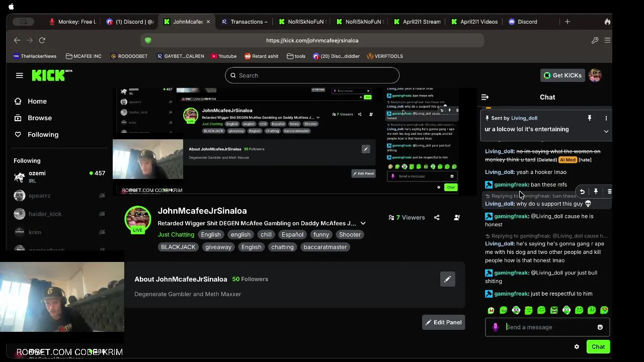Open the tools bookmark folder
644x362 pixels.
pos(296,56)
